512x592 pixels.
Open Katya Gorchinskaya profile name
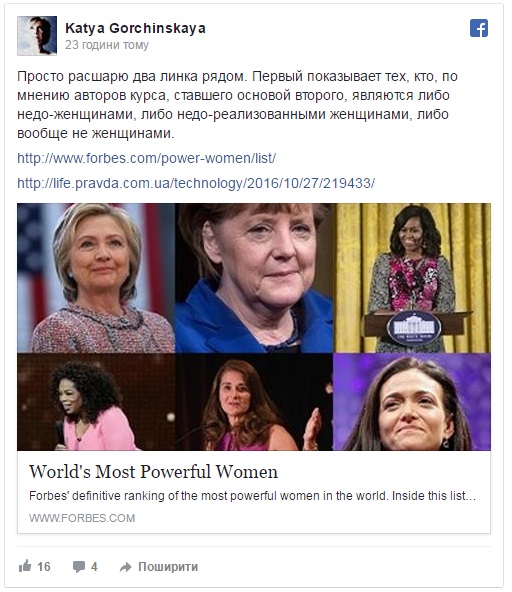tap(135, 28)
